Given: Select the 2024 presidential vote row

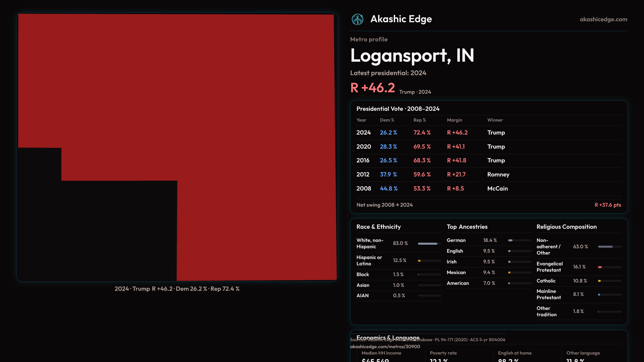Looking at the screenshot, I should click(x=488, y=133).
